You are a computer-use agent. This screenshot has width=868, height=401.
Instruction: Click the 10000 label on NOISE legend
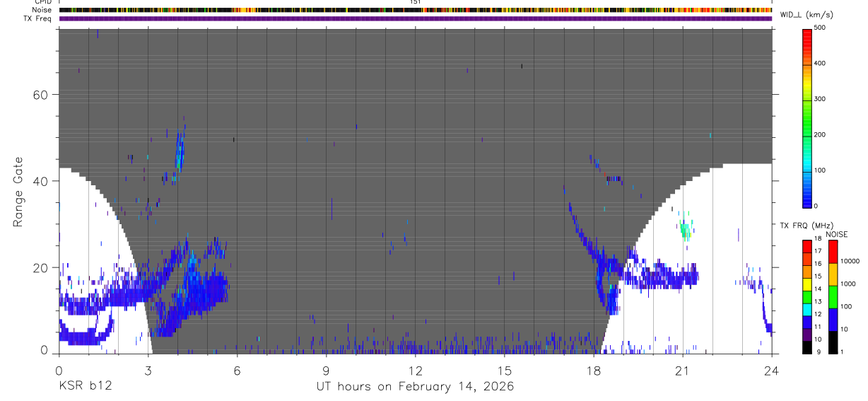click(849, 262)
